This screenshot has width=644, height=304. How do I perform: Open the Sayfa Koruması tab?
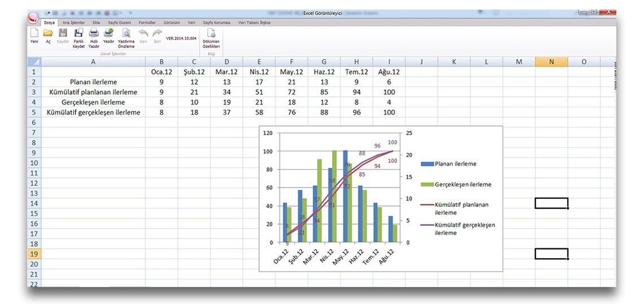point(216,23)
